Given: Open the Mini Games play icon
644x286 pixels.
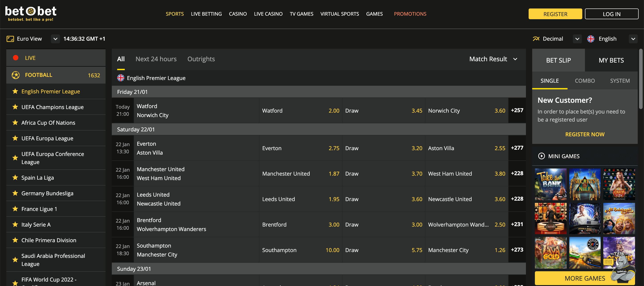Looking at the screenshot, I should [x=542, y=156].
